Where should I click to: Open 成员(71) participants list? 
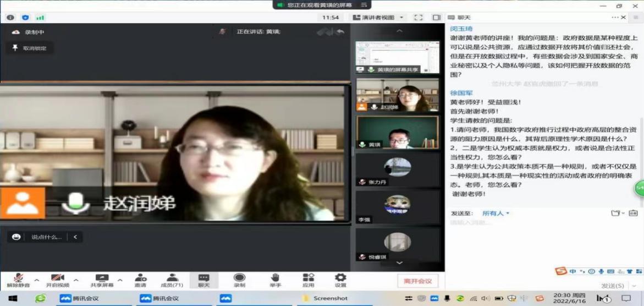[x=172, y=278]
